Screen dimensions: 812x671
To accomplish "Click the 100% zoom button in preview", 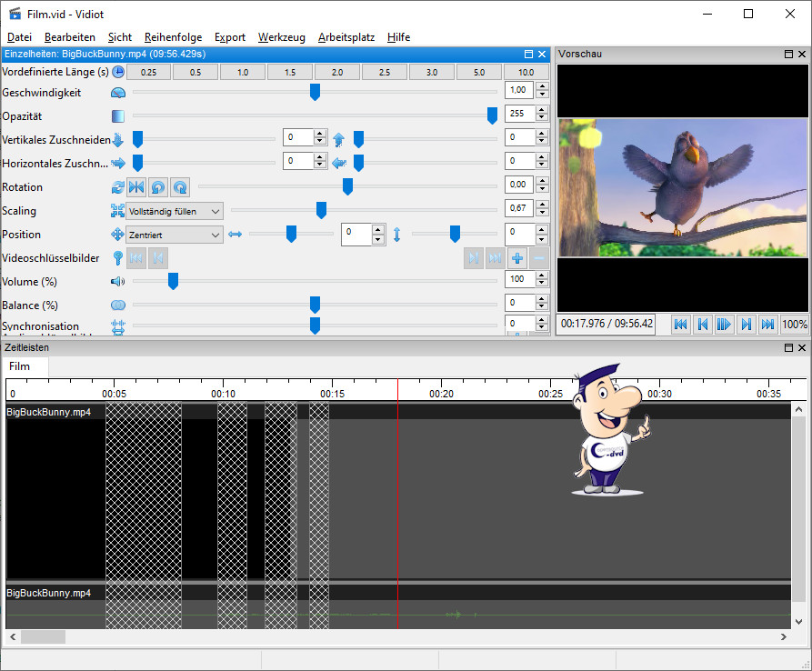I will (794, 324).
